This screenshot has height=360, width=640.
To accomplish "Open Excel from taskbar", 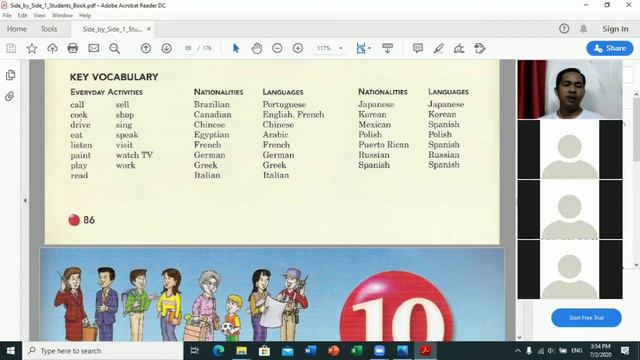I will (x=357, y=351).
